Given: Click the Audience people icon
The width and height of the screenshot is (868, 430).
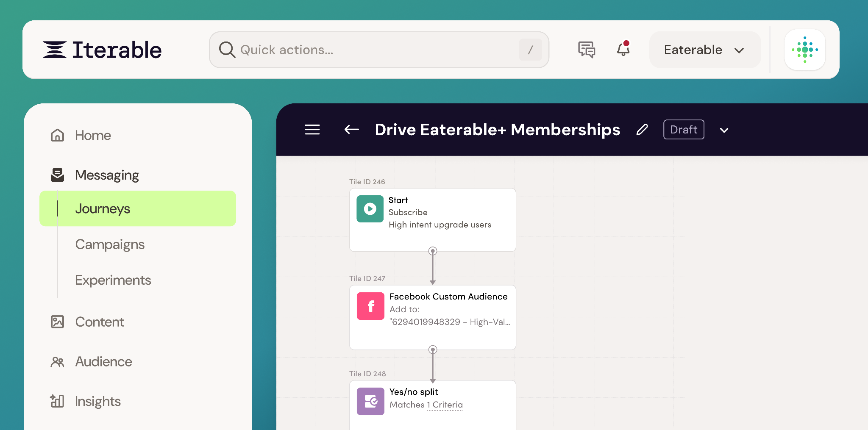Looking at the screenshot, I should pyautogui.click(x=57, y=362).
